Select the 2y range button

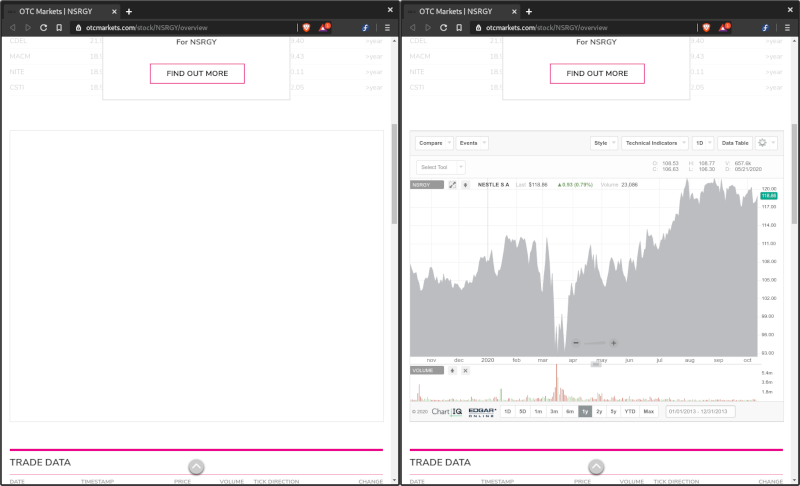(599, 412)
